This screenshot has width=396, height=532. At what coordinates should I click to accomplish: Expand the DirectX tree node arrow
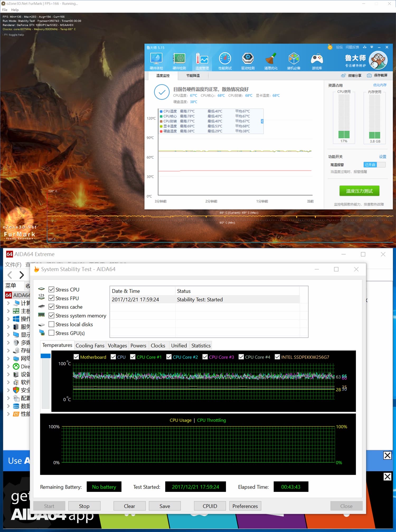point(8,366)
